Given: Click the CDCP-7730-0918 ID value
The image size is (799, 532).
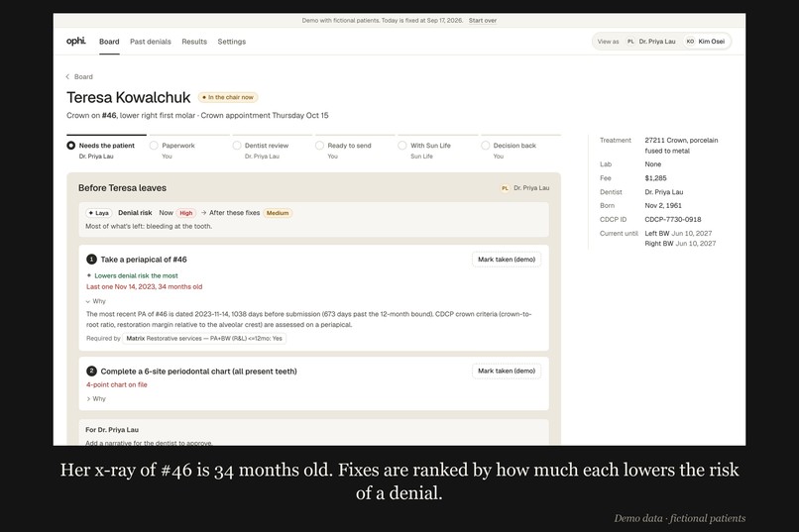Looking at the screenshot, I should click(x=673, y=219).
